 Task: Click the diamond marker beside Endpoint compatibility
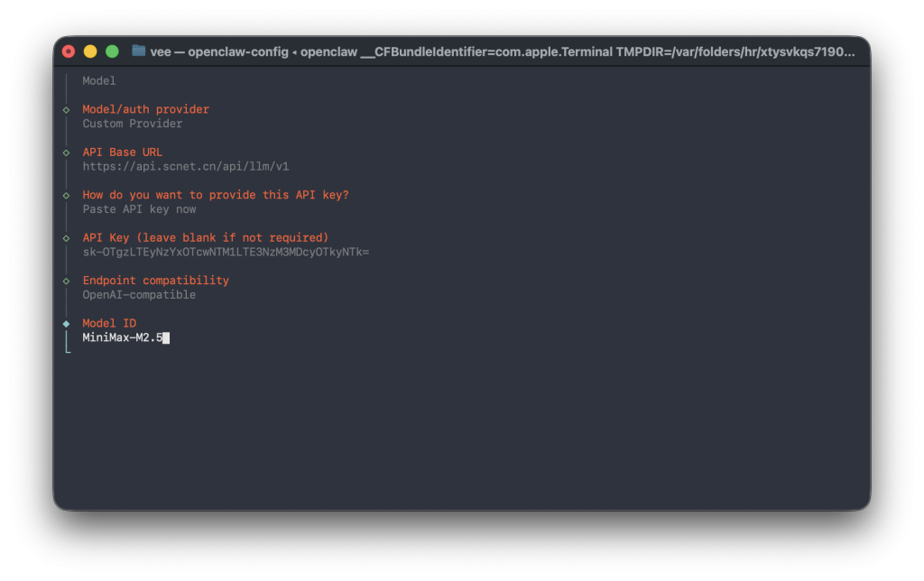(x=66, y=281)
